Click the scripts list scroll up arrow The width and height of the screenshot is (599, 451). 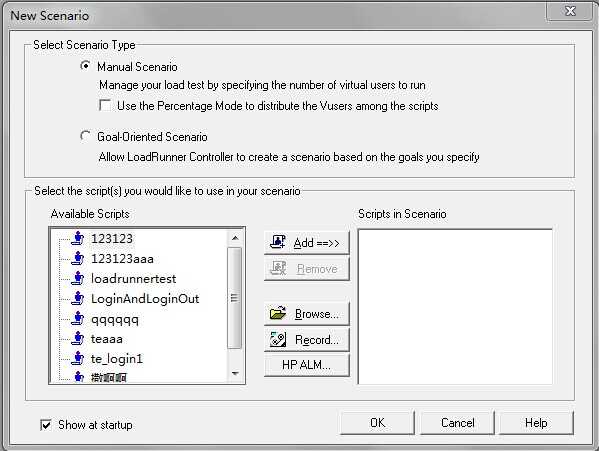[x=235, y=238]
